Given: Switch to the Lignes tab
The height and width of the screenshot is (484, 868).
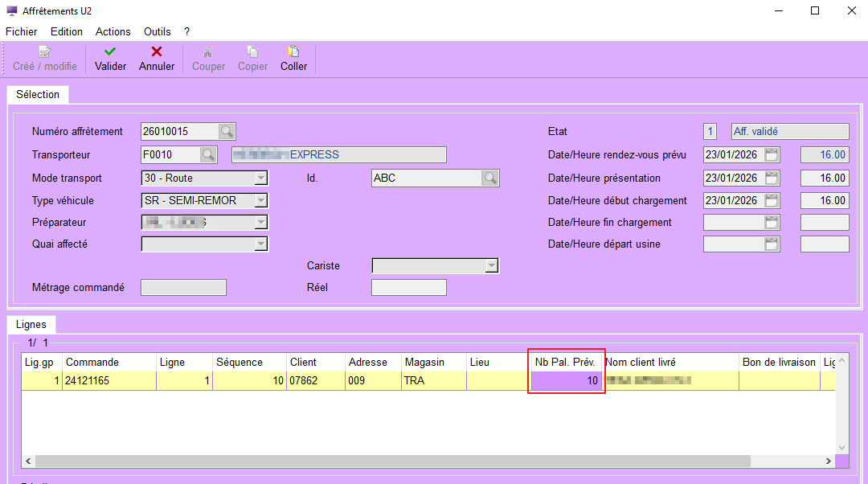Looking at the screenshot, I should pos(31,325).
